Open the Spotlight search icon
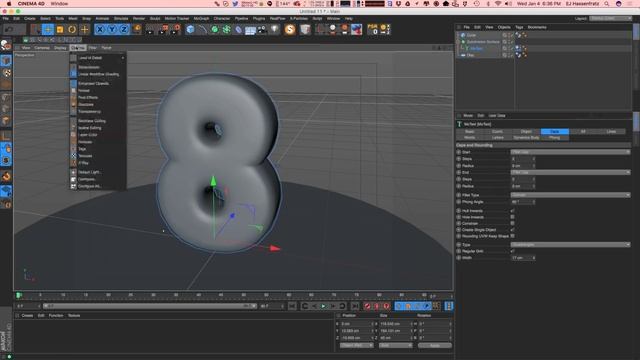This screenshot has width=640, height=360. 607,4
